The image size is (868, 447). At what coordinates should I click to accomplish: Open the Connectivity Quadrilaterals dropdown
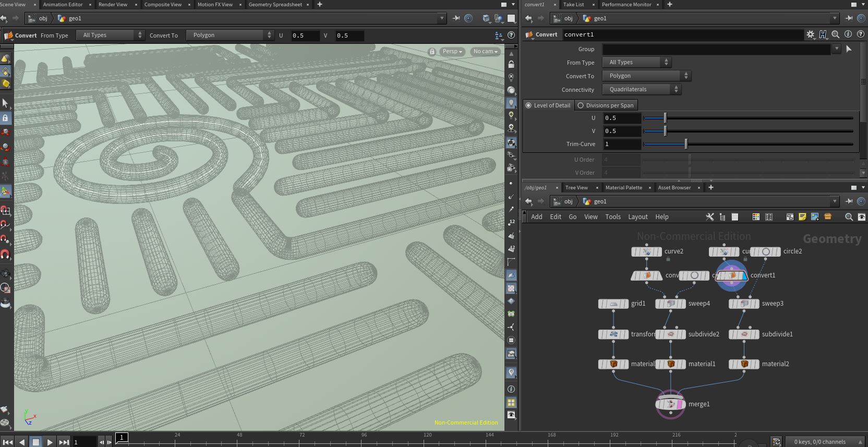click(642, 90)
